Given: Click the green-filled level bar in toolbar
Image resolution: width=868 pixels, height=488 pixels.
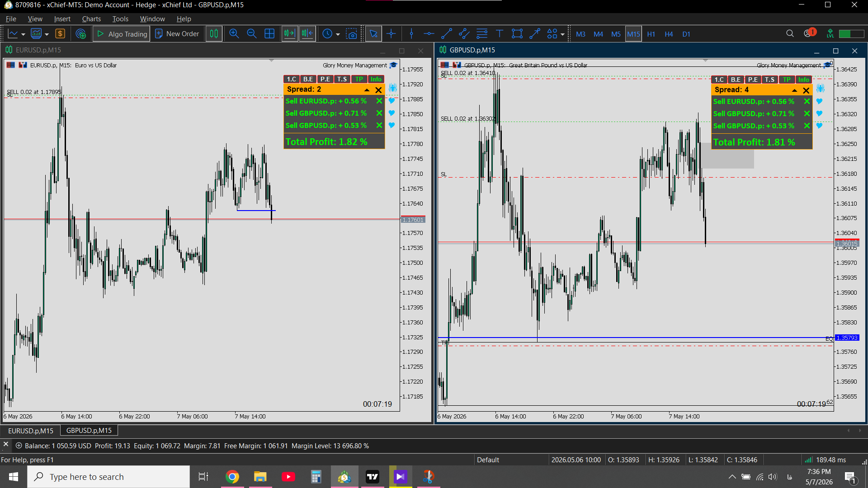Looking at the screenshot, I should coord(851,34).
